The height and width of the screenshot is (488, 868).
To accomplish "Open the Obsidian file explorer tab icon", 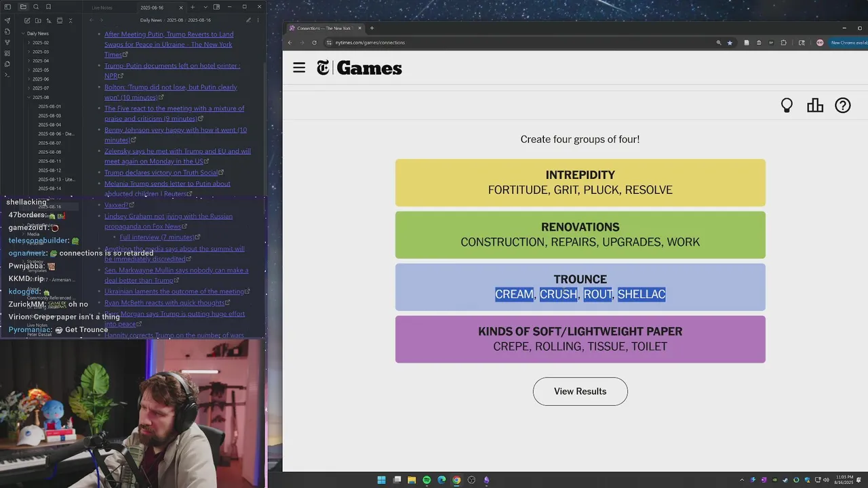I will click(23, 7).
